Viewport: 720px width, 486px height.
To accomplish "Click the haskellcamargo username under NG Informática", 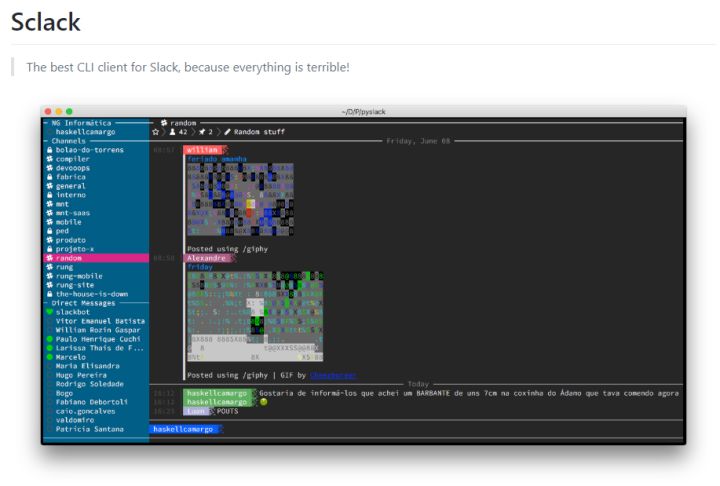I will coord(85,132).
